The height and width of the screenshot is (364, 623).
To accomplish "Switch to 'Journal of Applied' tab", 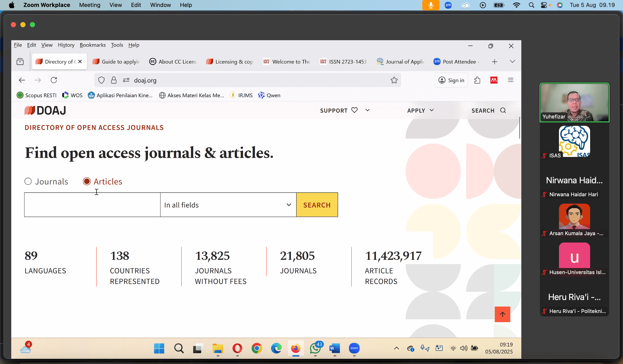I will [400, 61].
